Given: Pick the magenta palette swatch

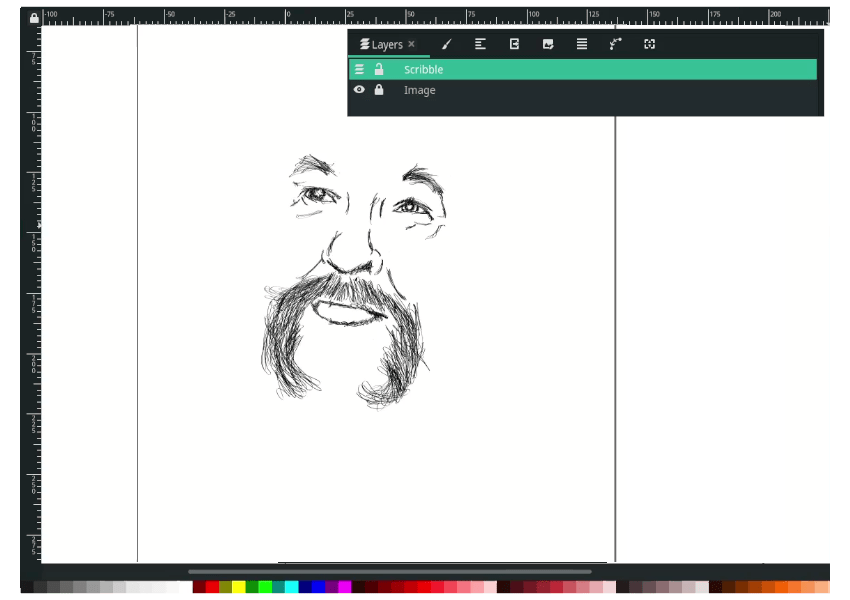Looking at the screenshot, I should pos(345,587).
